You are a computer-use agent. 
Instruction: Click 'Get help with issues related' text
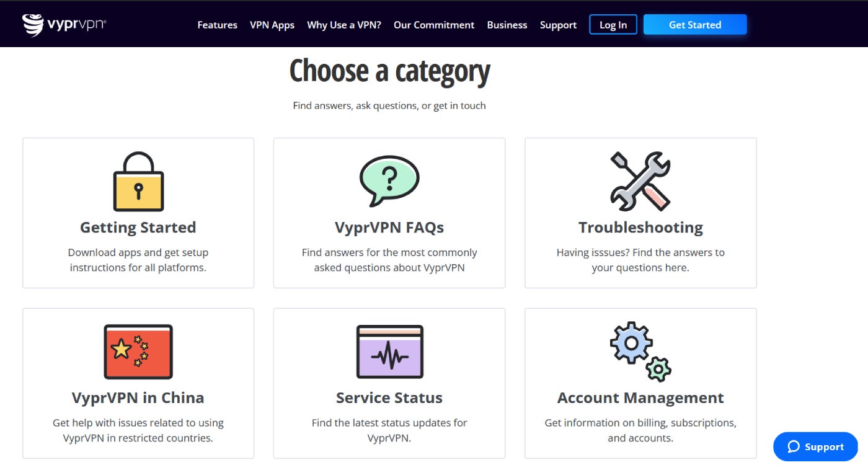coord(138,430)
